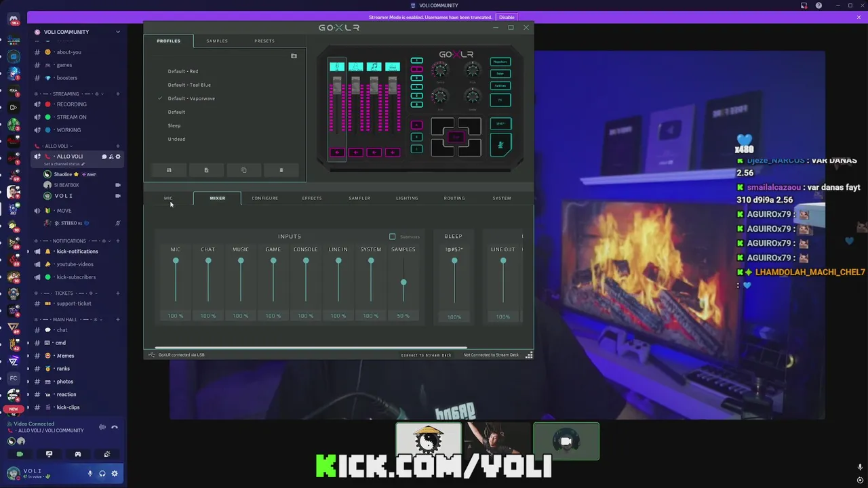Open ALLO VOLI voice channel chat

[x=104, y=157]
